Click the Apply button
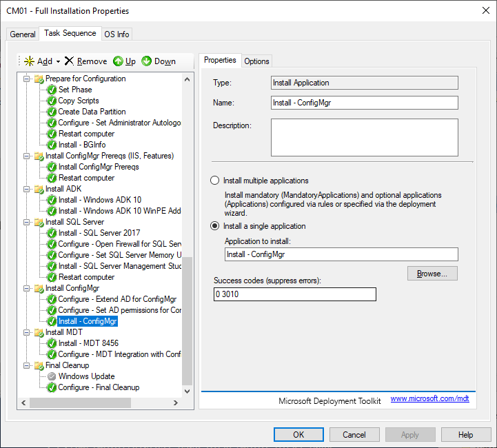Screen dimensions: 497x448 click(x=410, y=435)
